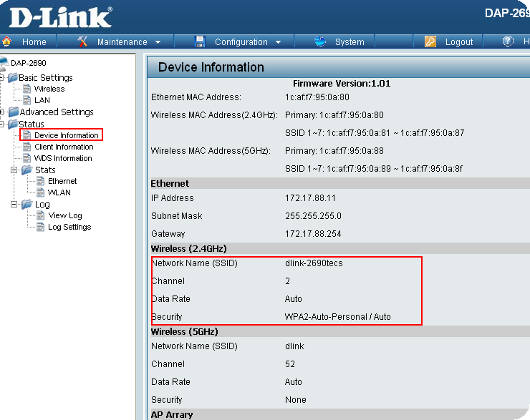The width and height of the screenshot is (530, 420).
Task: Collapse the Status tree node
Action: coord(1,124)
